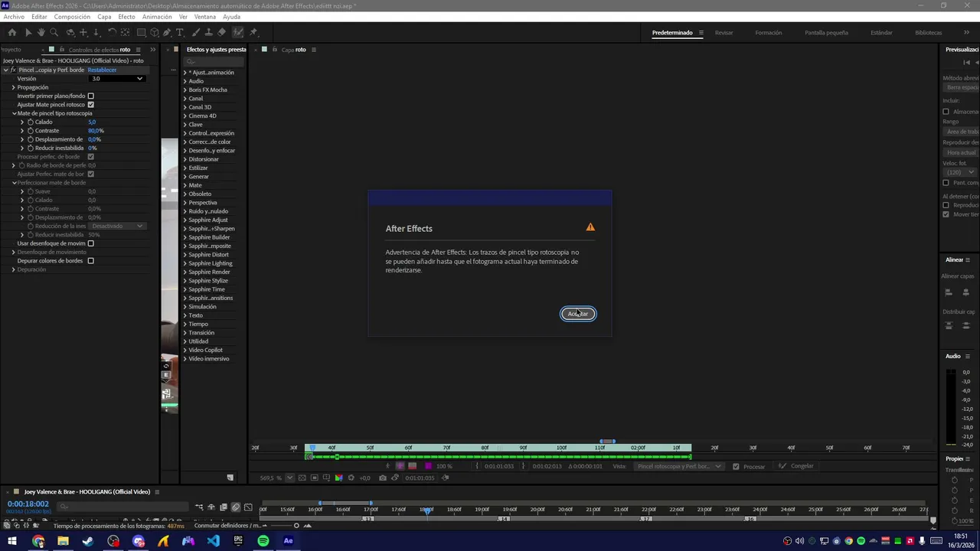The width and height of the screenshot is (980, 551).
Task: Expand the Video Copilot category
Action: (185, 350)
